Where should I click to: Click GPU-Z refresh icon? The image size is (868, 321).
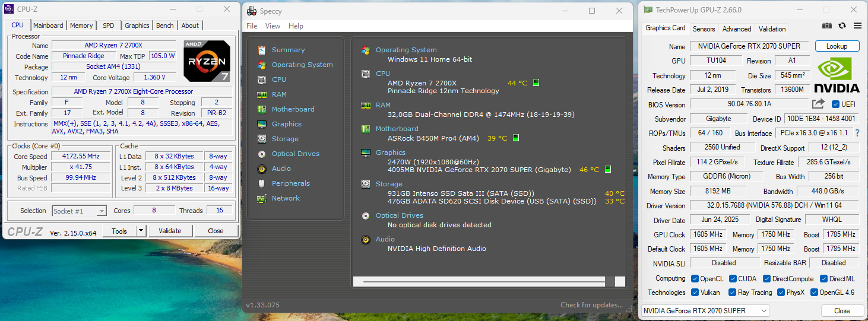842,26
